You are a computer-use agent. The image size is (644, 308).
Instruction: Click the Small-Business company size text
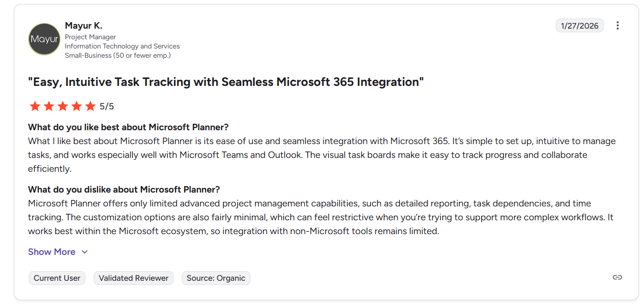(118, 55)
